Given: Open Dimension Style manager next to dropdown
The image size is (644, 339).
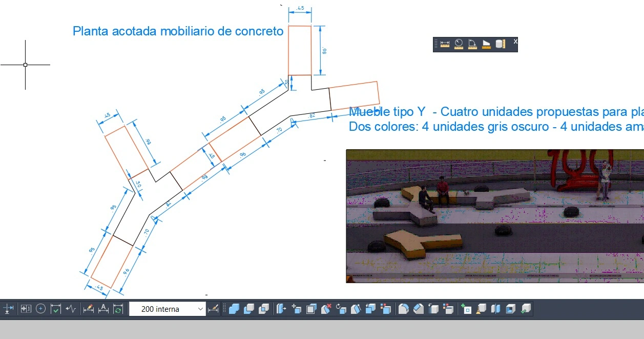Looking at the screenshot, I should coord(213,309).
